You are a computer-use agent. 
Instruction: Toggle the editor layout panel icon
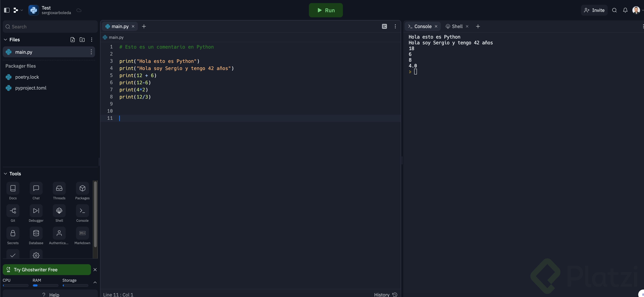point(384,26)
